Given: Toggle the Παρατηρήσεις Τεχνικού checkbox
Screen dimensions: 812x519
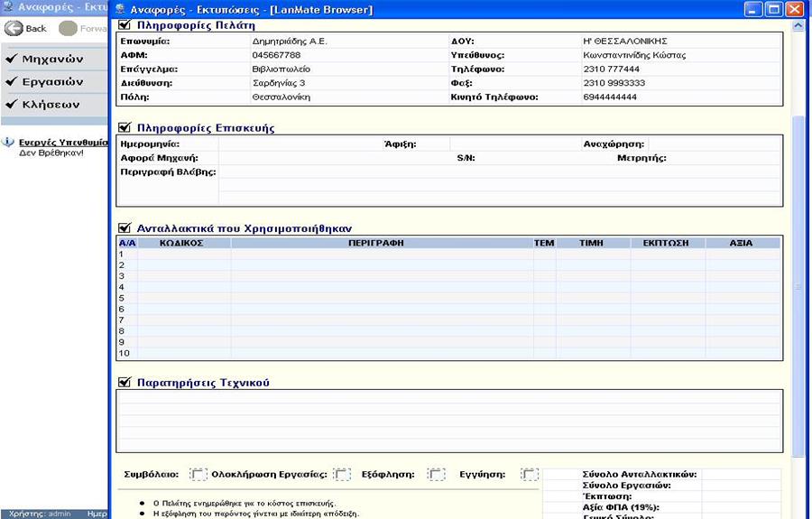Looking at the screenshot, I should pyautogui.click(x=125, y=383).
